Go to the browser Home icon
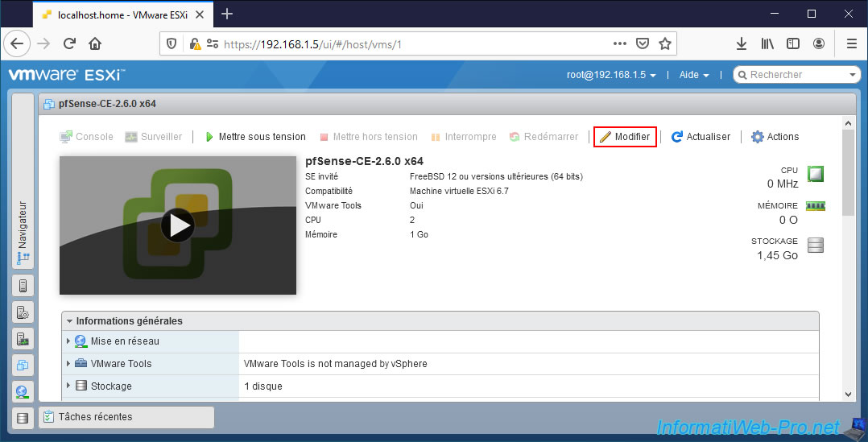Screen dimensions: 868x442 [x=95, y=43]
